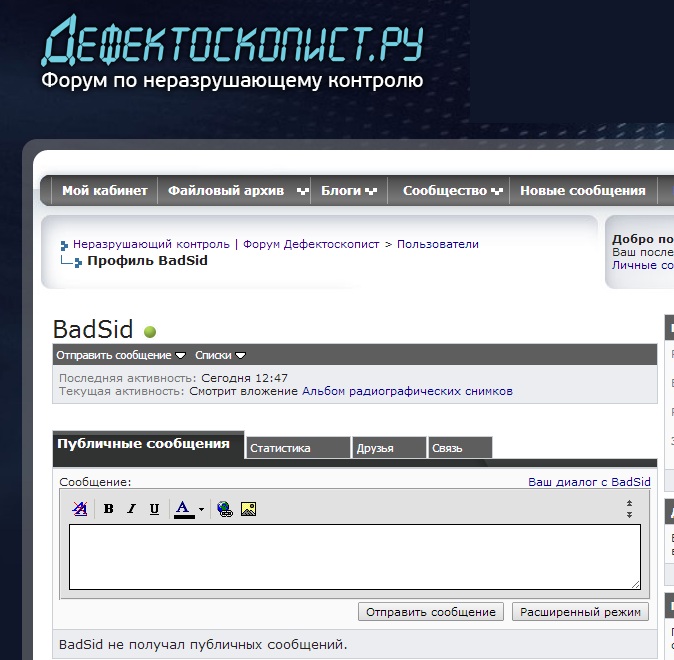Open the Файловый архив menu
Image resolution: width=674 pixels, height=660 pixels.
(x=226, y=190)
